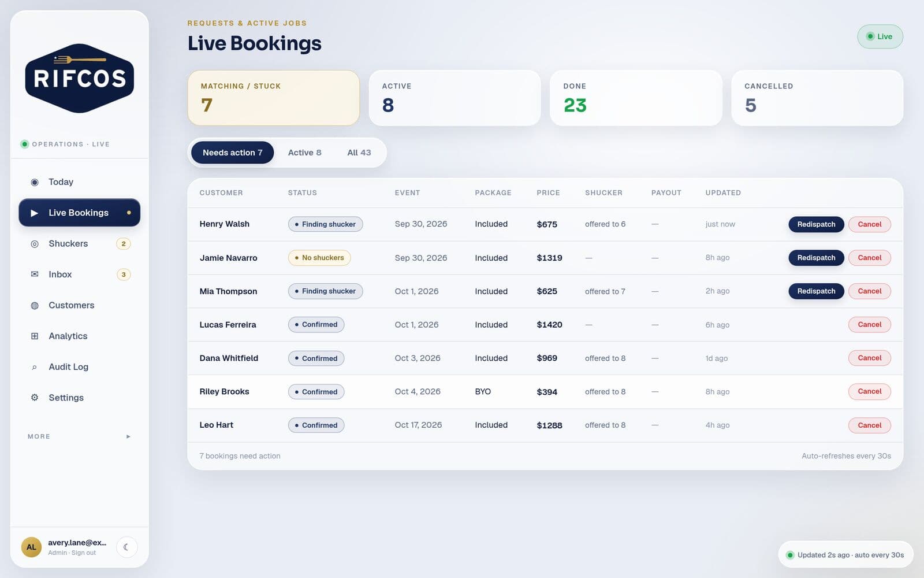Screen dimensions: 924x578
Task: Click the AL user avatar
Action: [x=31, y=547]
